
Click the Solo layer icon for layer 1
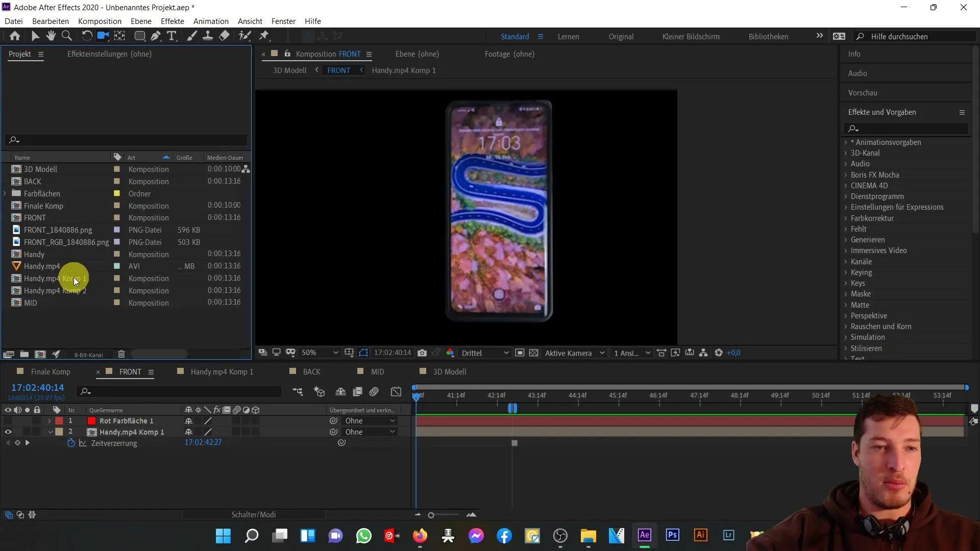tap(27, 420)
